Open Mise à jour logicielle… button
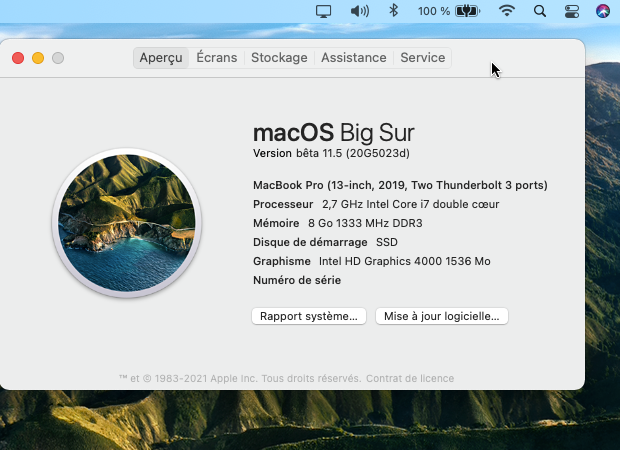Viewport: 620px width, 450px height. 442,316
